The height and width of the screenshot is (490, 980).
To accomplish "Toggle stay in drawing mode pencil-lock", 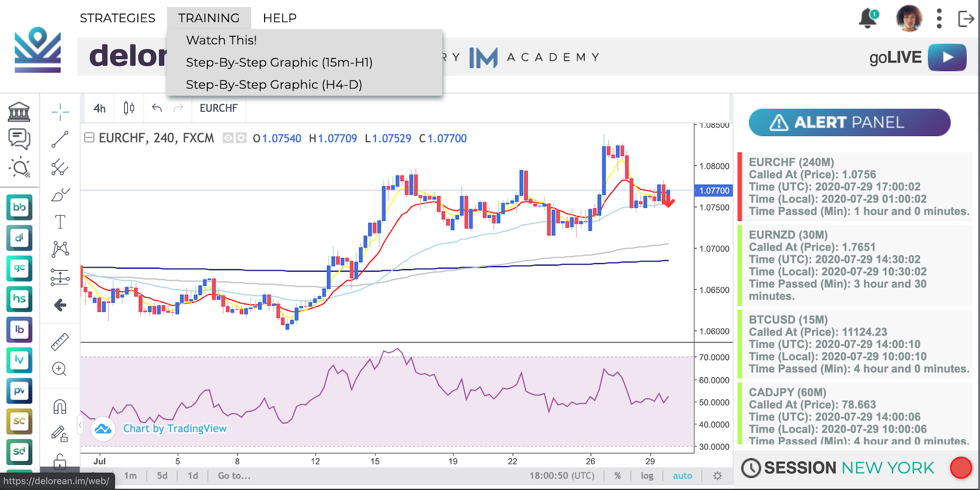I will 60,434.
